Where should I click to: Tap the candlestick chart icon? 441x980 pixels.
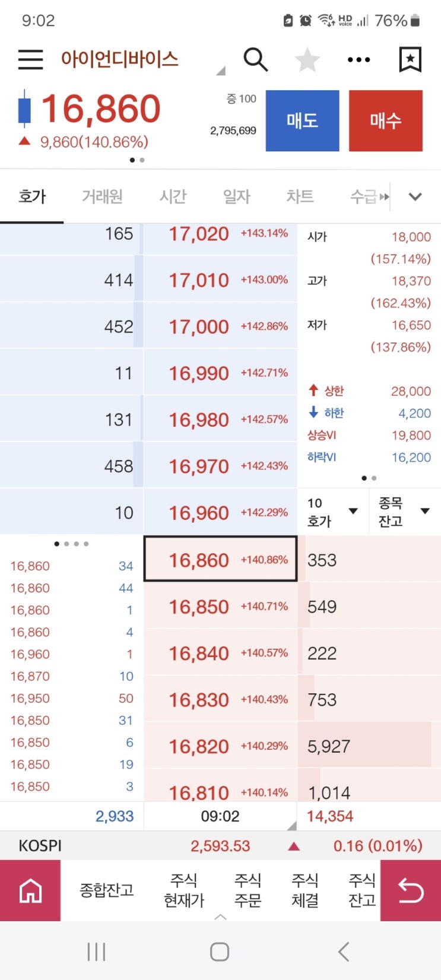pyautogui.click(x=24, y=109)
